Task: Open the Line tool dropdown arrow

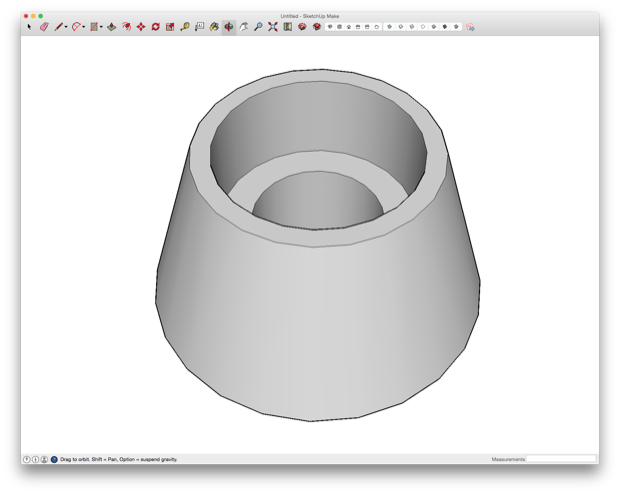Action: click(x=66, y=27)
